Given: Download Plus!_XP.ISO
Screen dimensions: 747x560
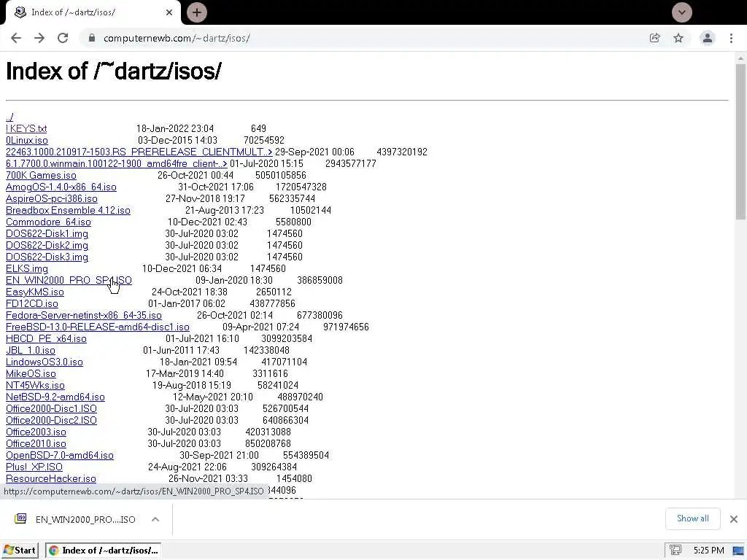Looking at the screenshot, I should pos(34,467).
